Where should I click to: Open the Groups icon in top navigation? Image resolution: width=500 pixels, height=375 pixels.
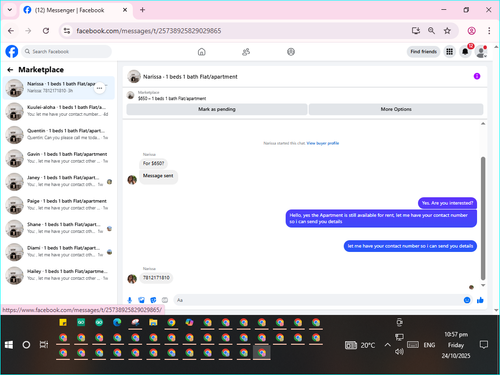click(291, 52)
